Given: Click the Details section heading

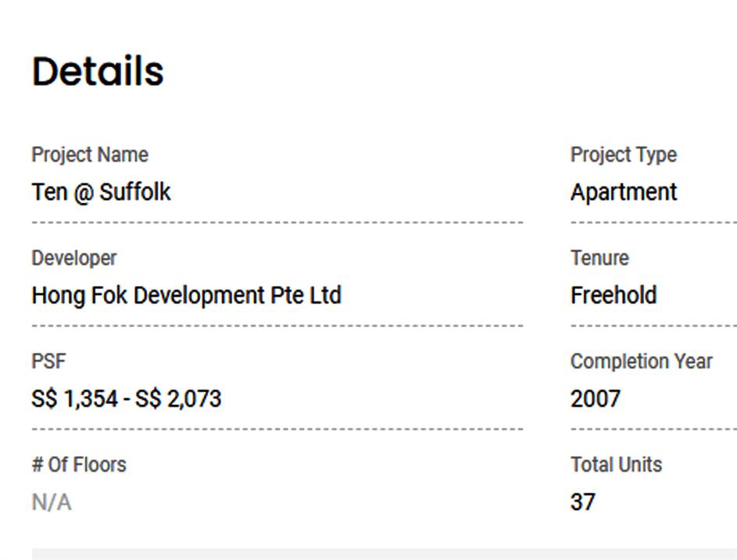Looking at the screenshot, I should pos(98,71).
